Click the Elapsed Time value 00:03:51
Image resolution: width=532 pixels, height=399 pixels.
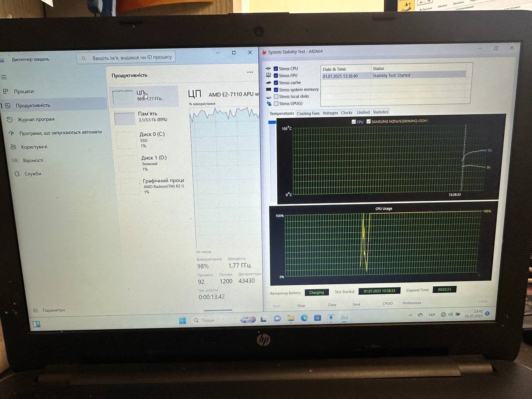[444, 289]
